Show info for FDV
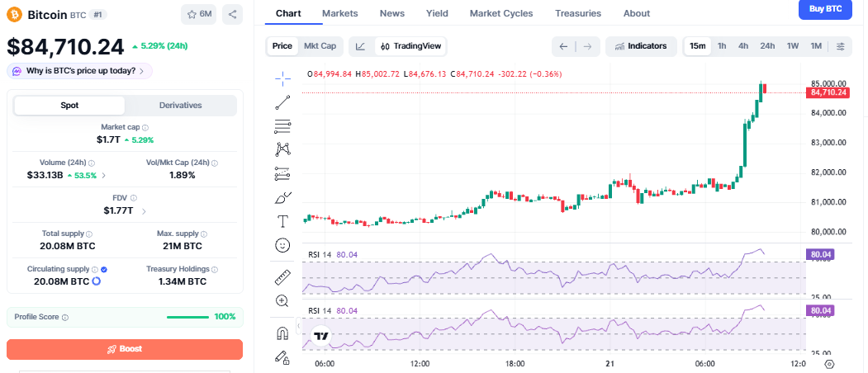The width and height of the screenshot is (868, 373). point(134,197)
